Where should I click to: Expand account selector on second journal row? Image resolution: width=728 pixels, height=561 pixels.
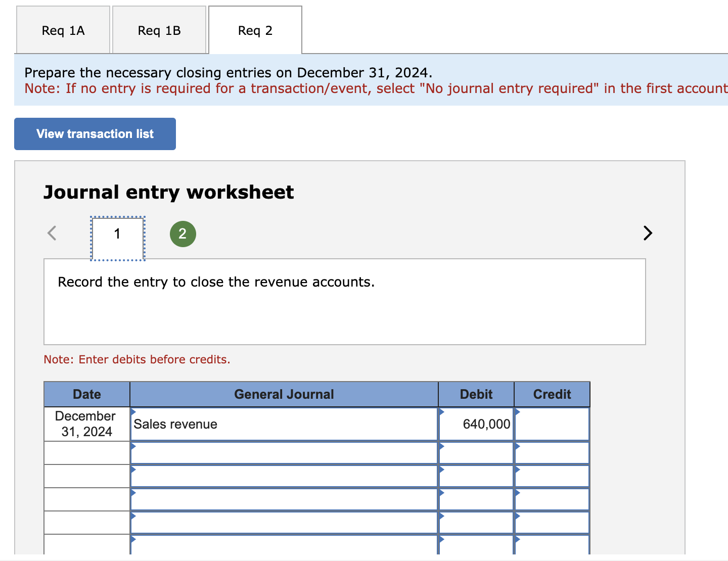133,446
